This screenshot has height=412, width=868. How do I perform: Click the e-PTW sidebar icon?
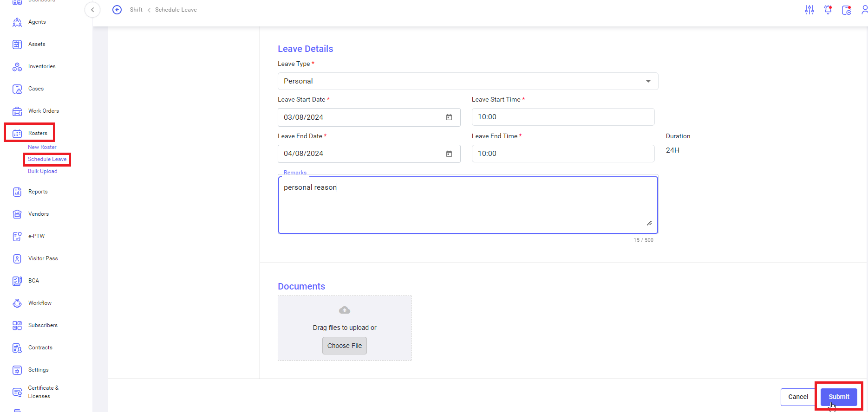point(17,237)
